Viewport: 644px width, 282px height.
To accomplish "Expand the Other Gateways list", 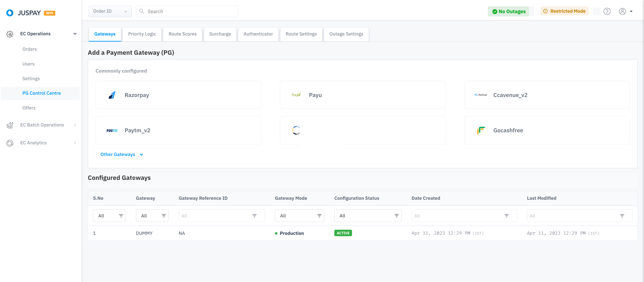I will pyautogui.click(x=122, y=154).
